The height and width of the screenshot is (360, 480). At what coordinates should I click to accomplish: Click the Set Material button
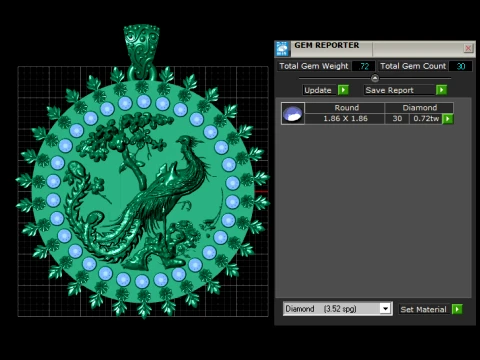coord(425,309)
